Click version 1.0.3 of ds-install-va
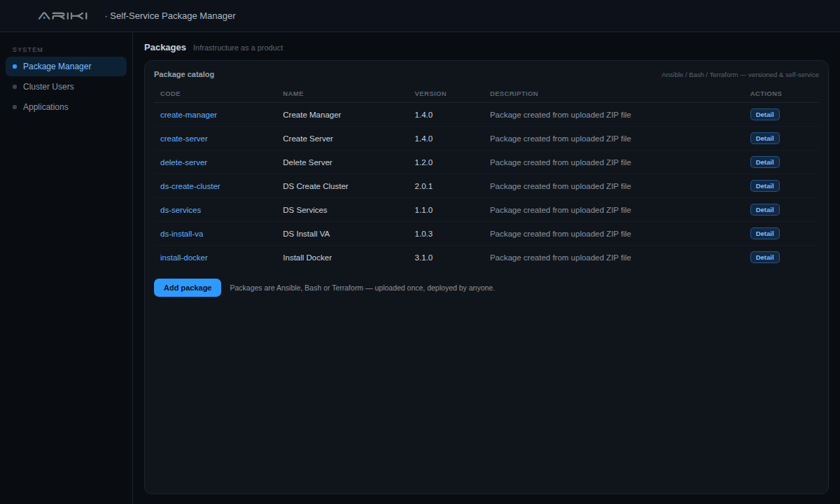 click(423, 234)
